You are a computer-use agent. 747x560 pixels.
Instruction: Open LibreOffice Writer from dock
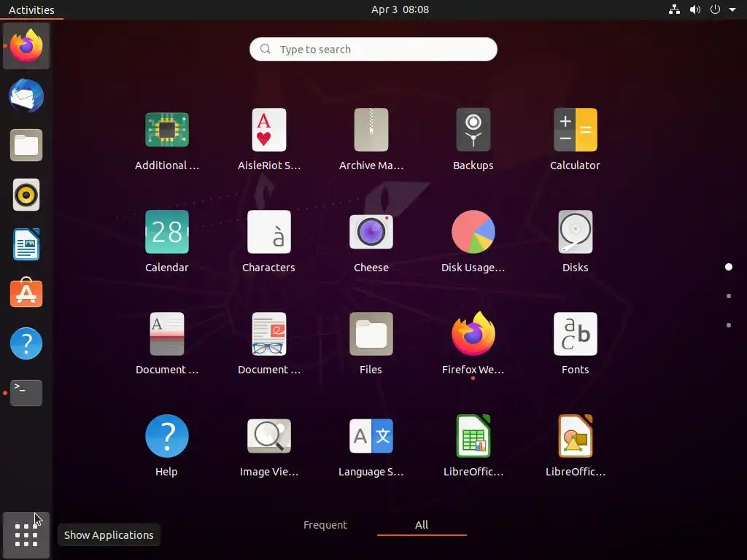26,244
